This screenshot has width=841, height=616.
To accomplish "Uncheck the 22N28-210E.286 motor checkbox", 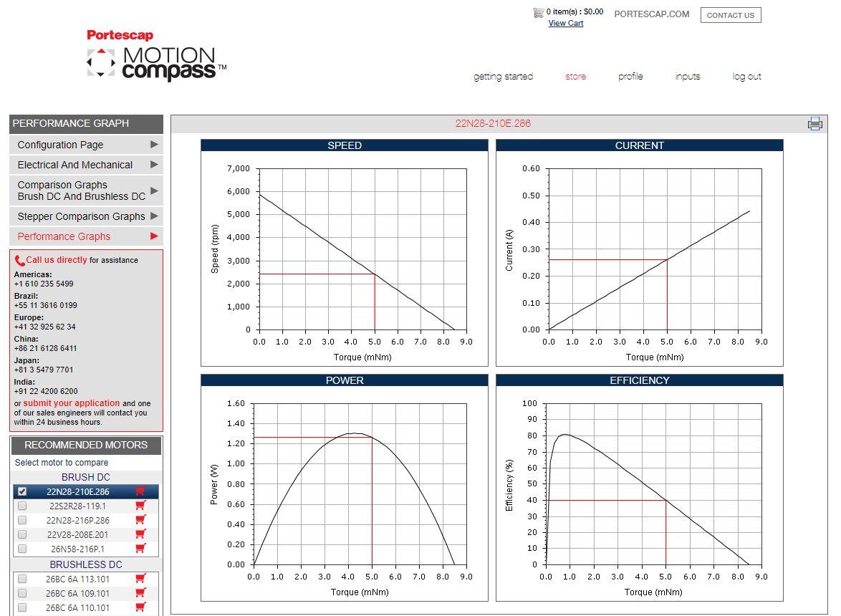I will (22, 491).
